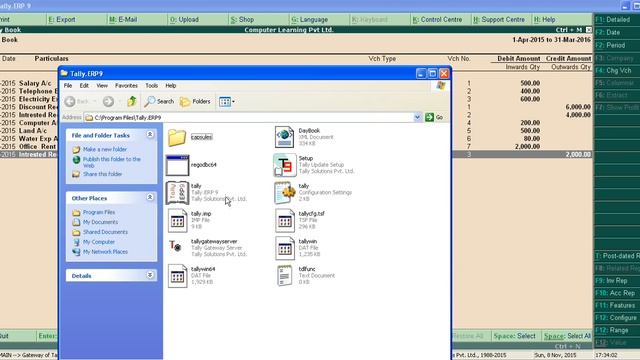Select the Tally.ERP 9 application icon
The width and height of the screenshot is (640, 360).
coord(177,193)
